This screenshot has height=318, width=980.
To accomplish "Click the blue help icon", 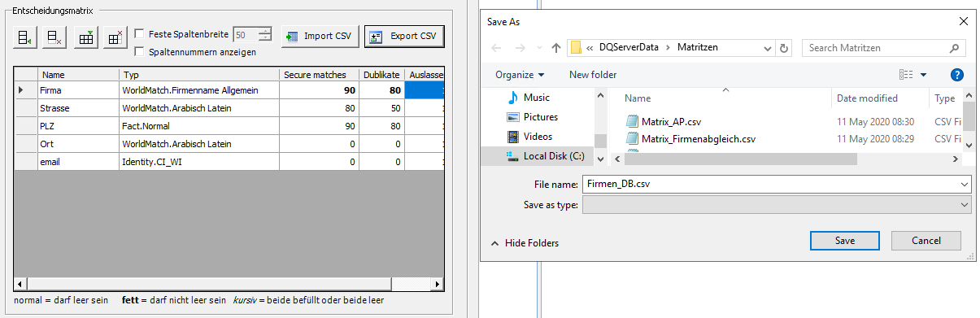I will click(x=957, y=75).
